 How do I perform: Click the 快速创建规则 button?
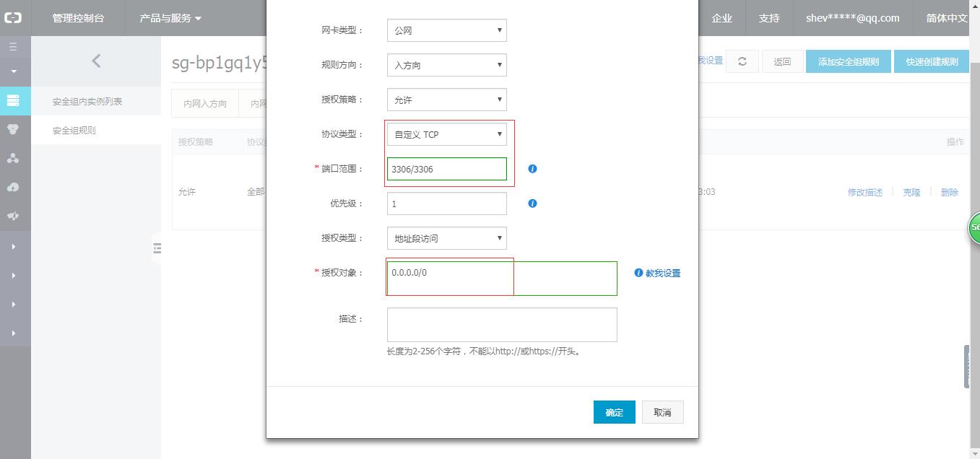point(932,61)
